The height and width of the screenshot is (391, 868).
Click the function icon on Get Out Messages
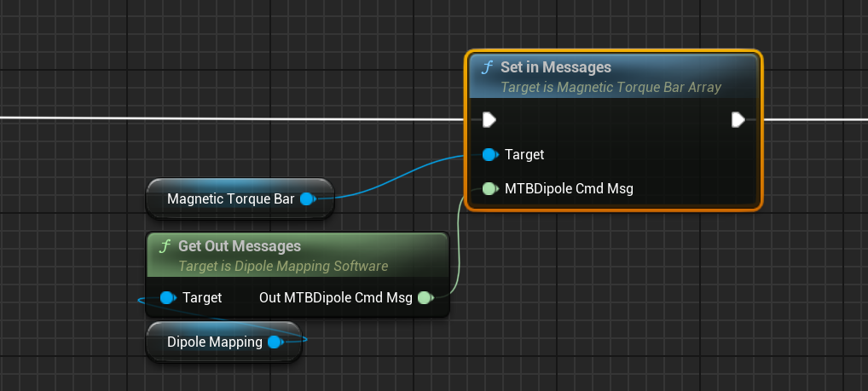point(165,246)
